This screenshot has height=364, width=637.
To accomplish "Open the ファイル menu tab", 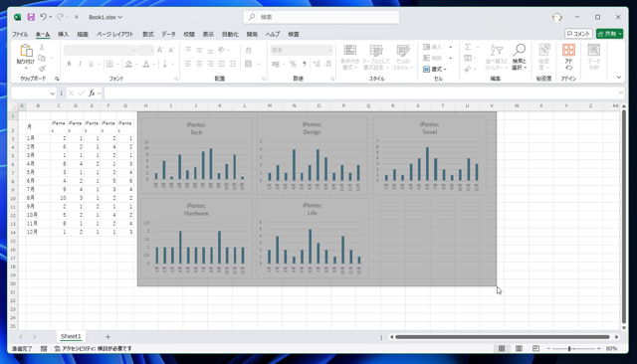I will tap(20, 35).
